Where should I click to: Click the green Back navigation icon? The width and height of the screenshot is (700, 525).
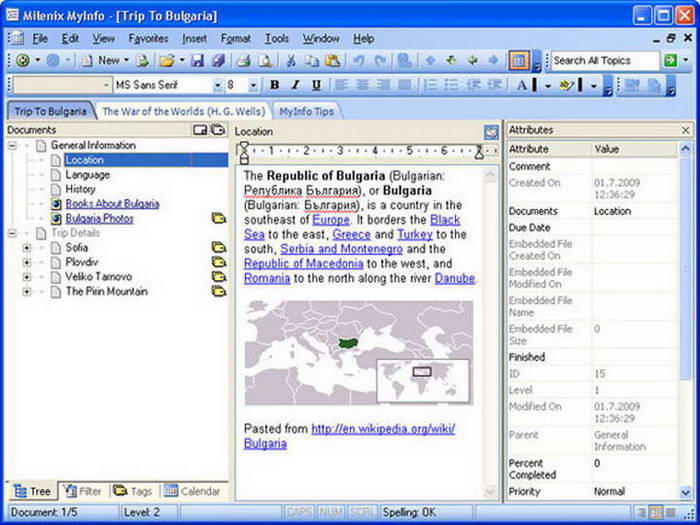point(22,60)
